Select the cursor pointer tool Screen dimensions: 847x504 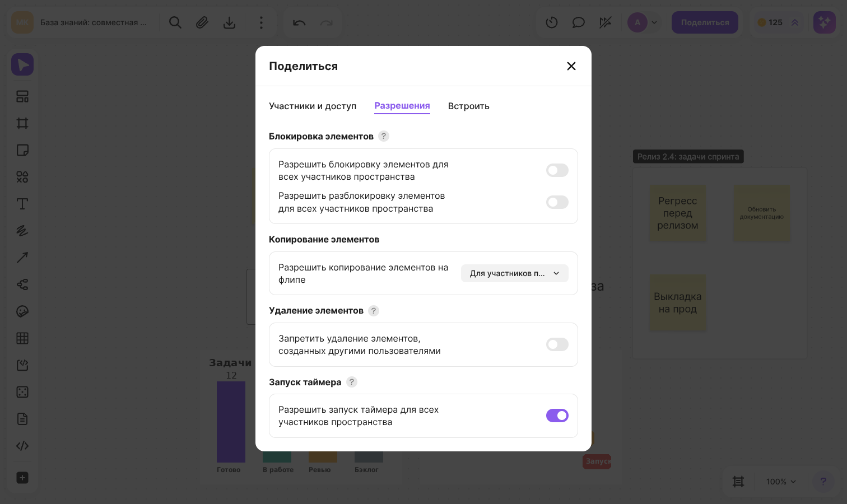[22, 65]
